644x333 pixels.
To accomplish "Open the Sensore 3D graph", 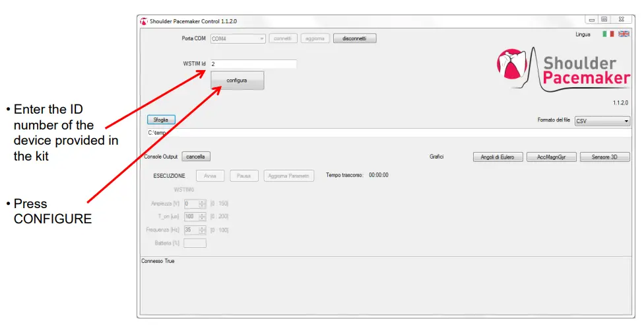I will [604, 157].
